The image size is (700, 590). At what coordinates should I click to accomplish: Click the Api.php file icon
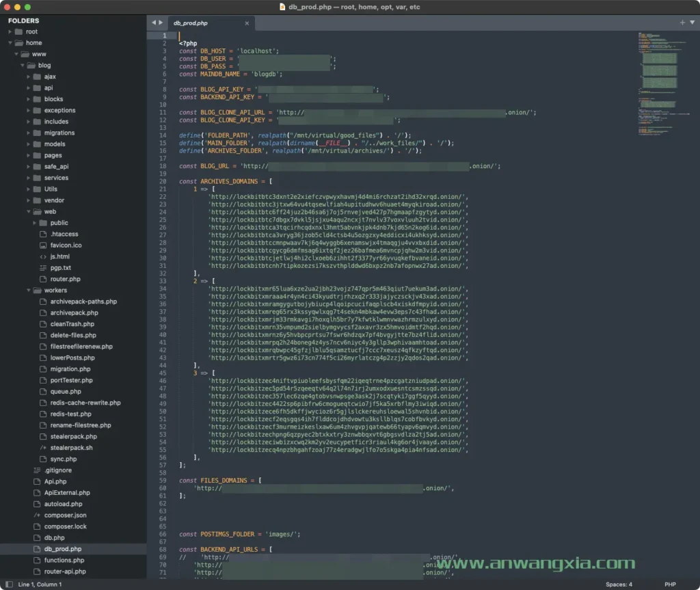(x=37, y=481)
